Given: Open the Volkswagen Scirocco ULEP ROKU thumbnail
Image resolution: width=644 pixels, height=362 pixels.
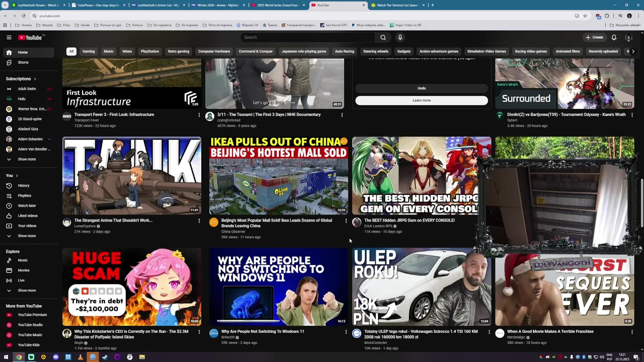Looking at the screenshot, I should 422,287.
